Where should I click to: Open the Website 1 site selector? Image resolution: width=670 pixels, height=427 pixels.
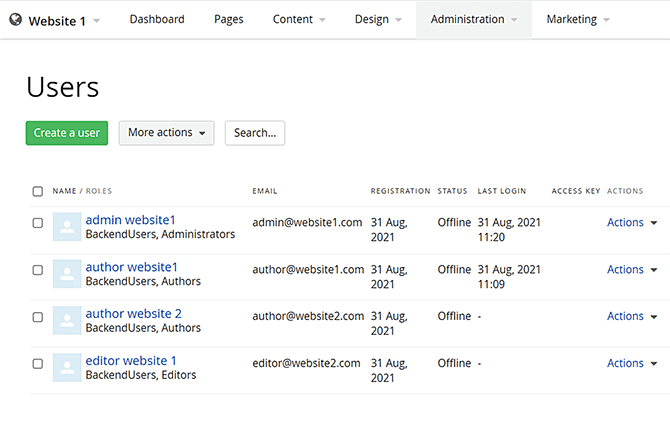[62, 20]
